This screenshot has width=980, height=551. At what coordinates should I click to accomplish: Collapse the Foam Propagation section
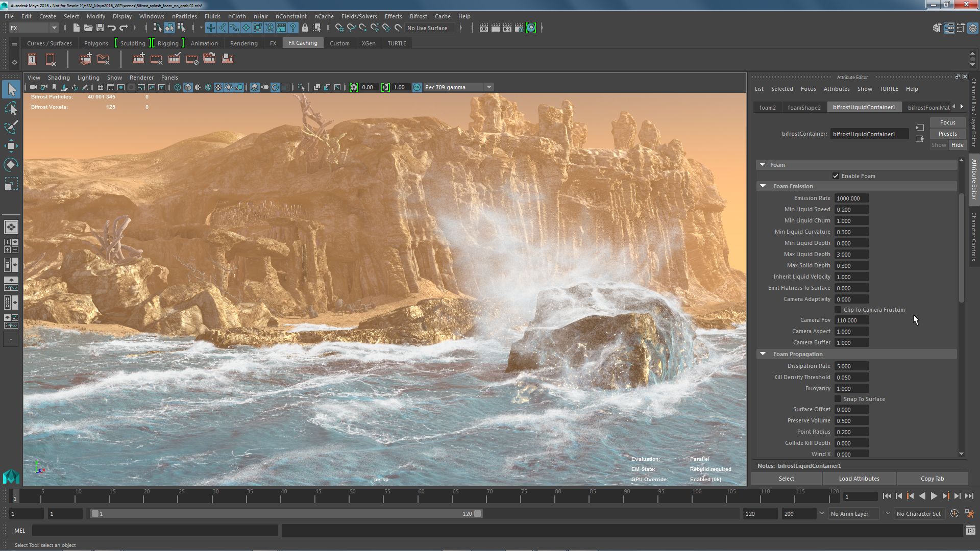tap(763, 354)
